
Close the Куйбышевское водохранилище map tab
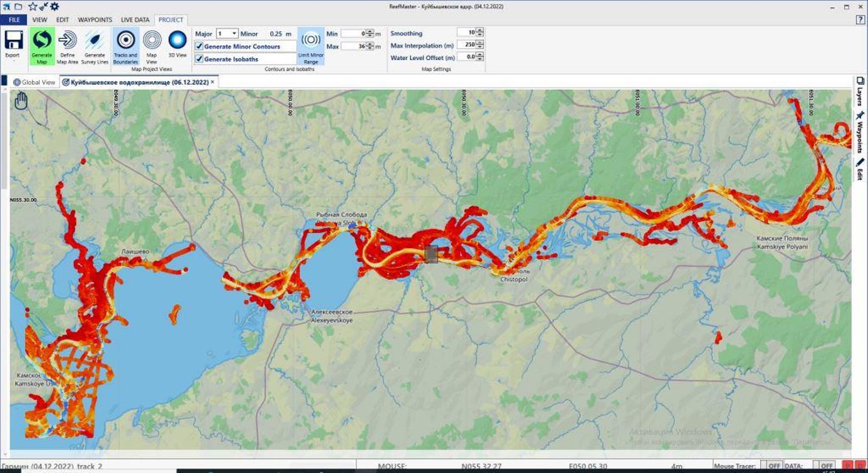click(213, 82)
